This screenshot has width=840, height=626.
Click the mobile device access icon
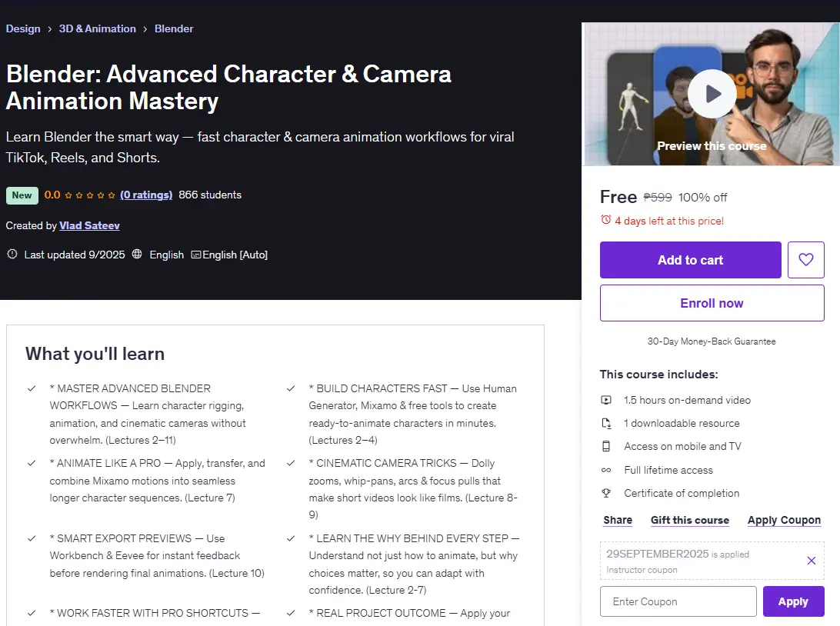pos(606,446)
